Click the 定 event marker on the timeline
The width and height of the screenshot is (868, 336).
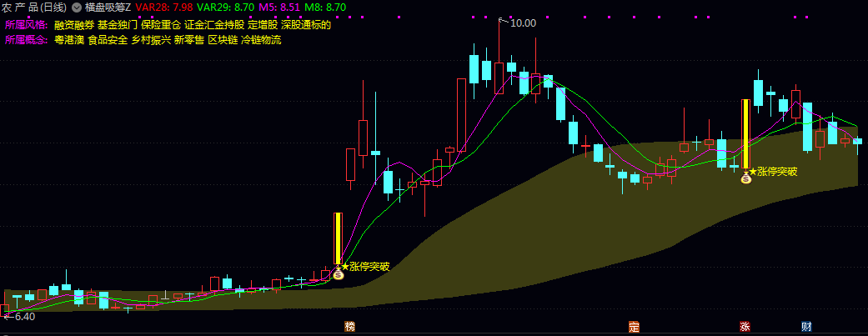click(634, 327)
